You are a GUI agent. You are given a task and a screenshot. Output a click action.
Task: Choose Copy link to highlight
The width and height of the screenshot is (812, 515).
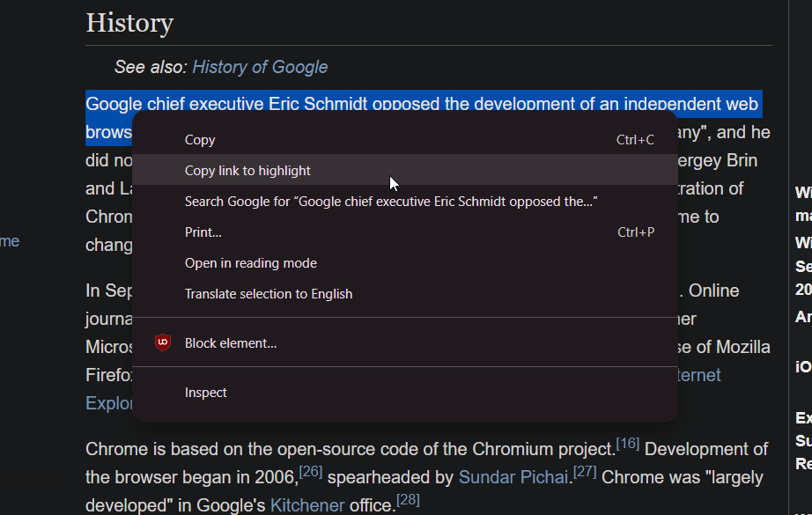point(247,171)
